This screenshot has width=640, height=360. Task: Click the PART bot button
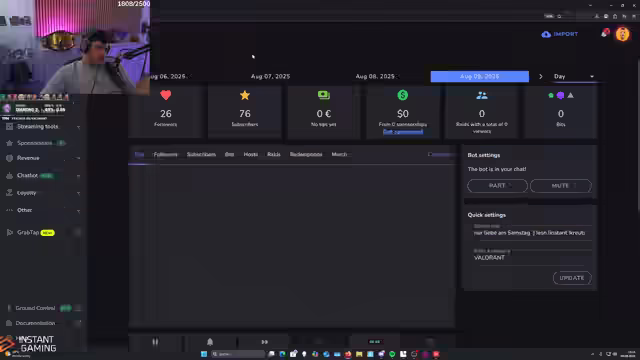tap(497, 186)
